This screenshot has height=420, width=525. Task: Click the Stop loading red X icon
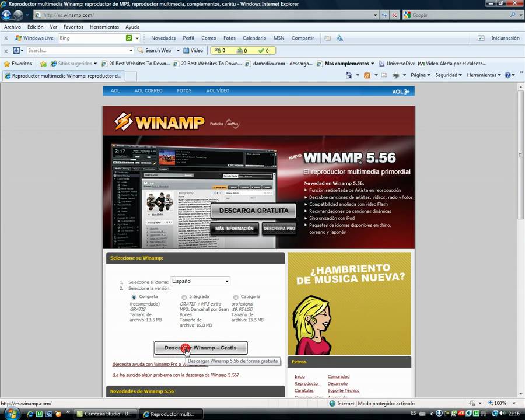394,15
